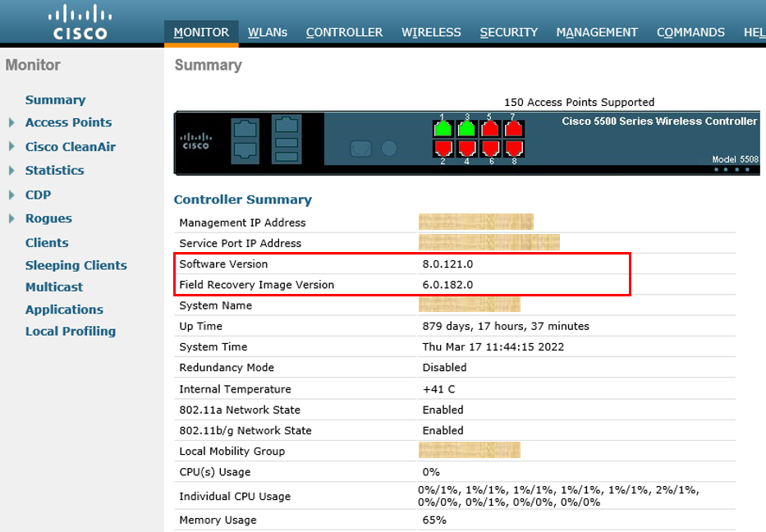Click 150 Access Points Supported text
766x532 pixels.
pyautogui.click(x=579, y=102)
